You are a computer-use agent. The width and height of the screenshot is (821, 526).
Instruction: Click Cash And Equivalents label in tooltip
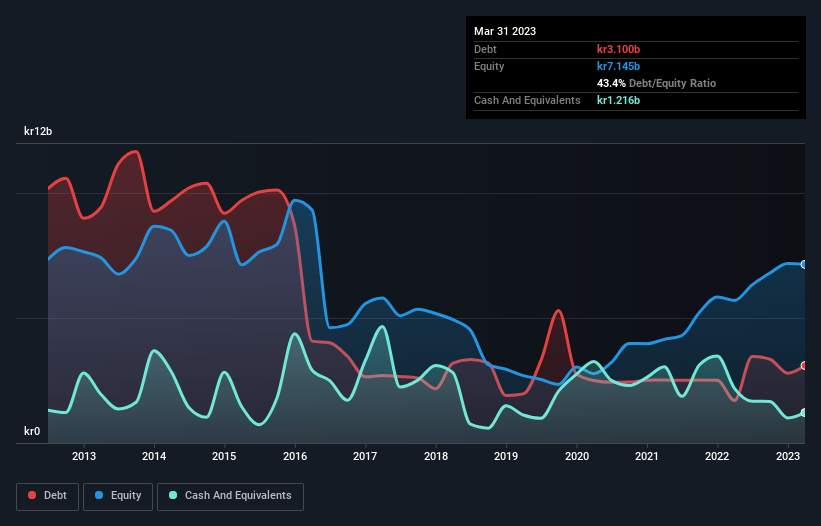point(527,100)
